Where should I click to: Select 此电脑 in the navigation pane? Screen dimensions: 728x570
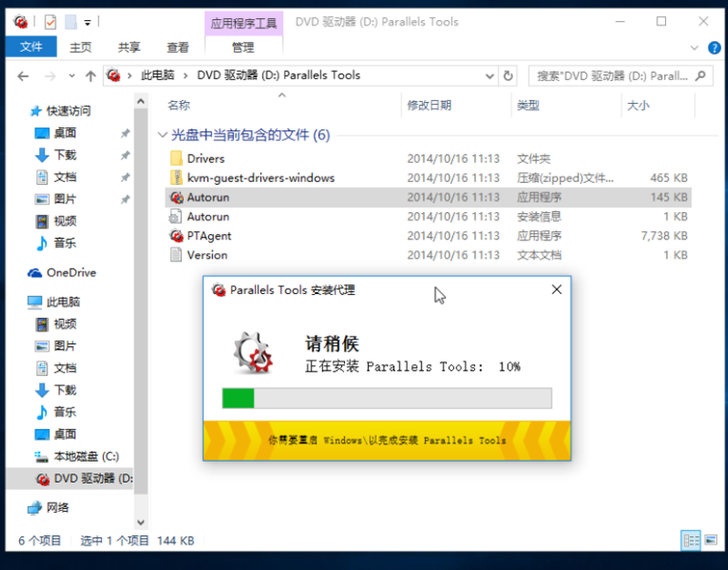pyautogui.click(x=62, y=302)
